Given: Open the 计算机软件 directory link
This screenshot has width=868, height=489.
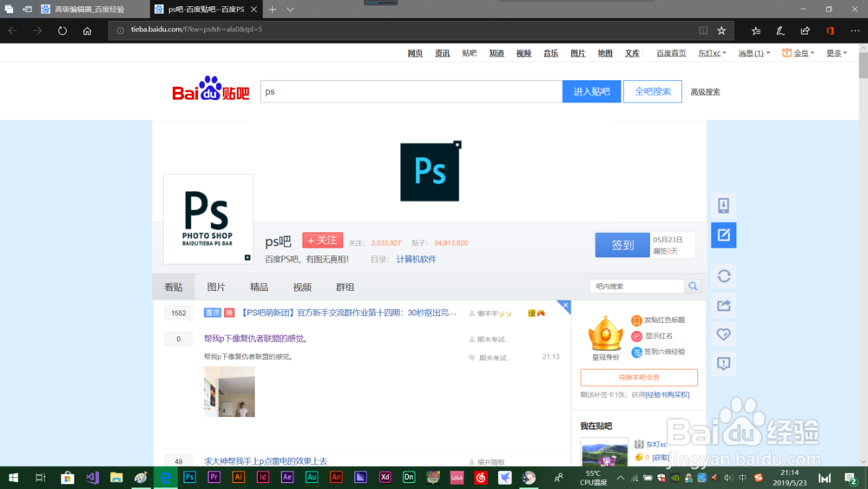Looking at the screenshot, I should pyautogui.click(x=417, y=259).
